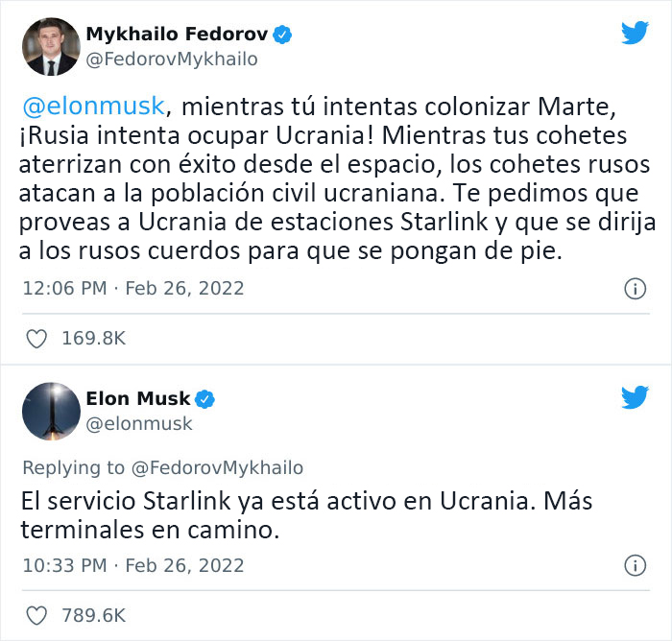This screenshot has height=641, width=672.
Task: Click Twitter bird logo on Fedorov's tweet
Action: 635,34
